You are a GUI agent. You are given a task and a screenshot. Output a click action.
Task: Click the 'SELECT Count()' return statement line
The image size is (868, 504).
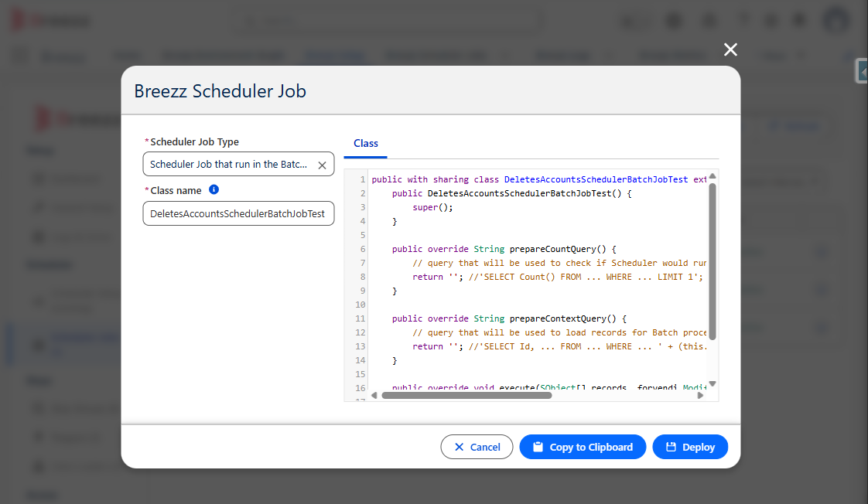558,277
